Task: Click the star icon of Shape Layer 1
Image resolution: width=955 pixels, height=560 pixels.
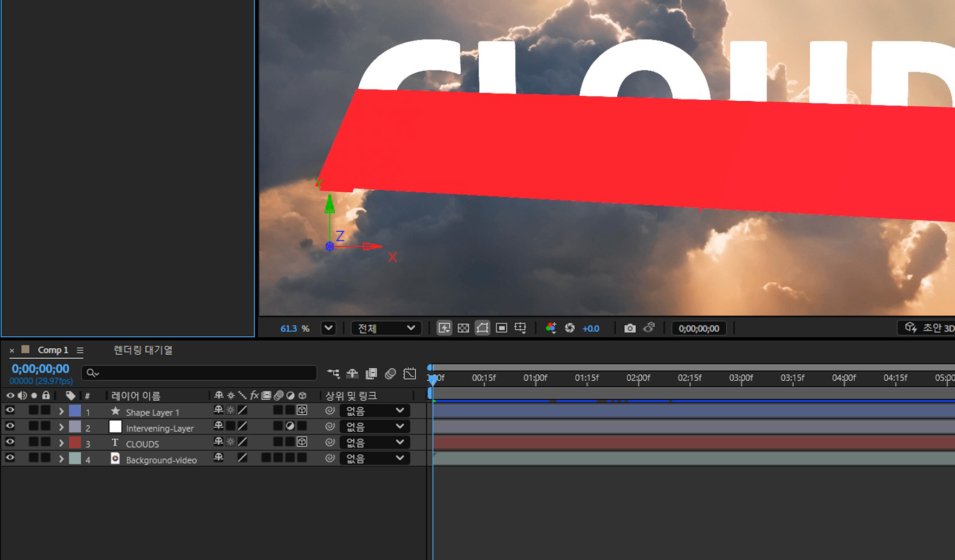Action: pyautogui.click(x=115, y=411)
